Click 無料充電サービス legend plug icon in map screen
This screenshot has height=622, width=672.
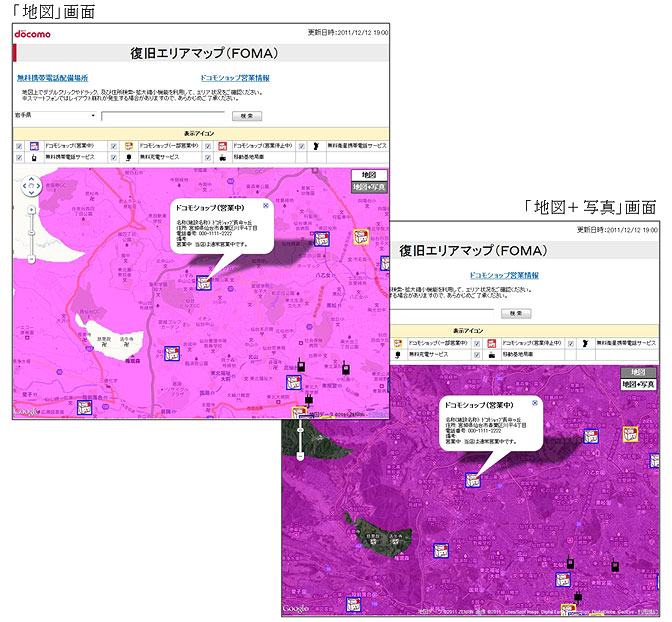click(129, 157)
